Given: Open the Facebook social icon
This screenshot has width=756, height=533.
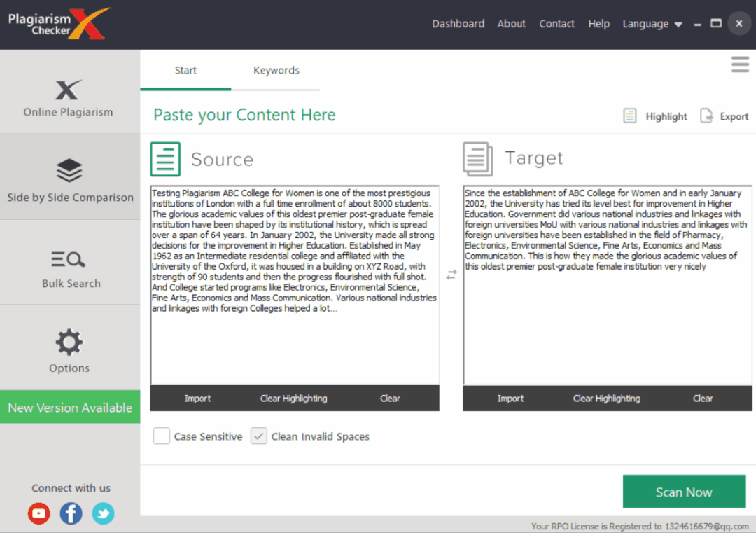Looking at the screenshot, I should point(71,513).
